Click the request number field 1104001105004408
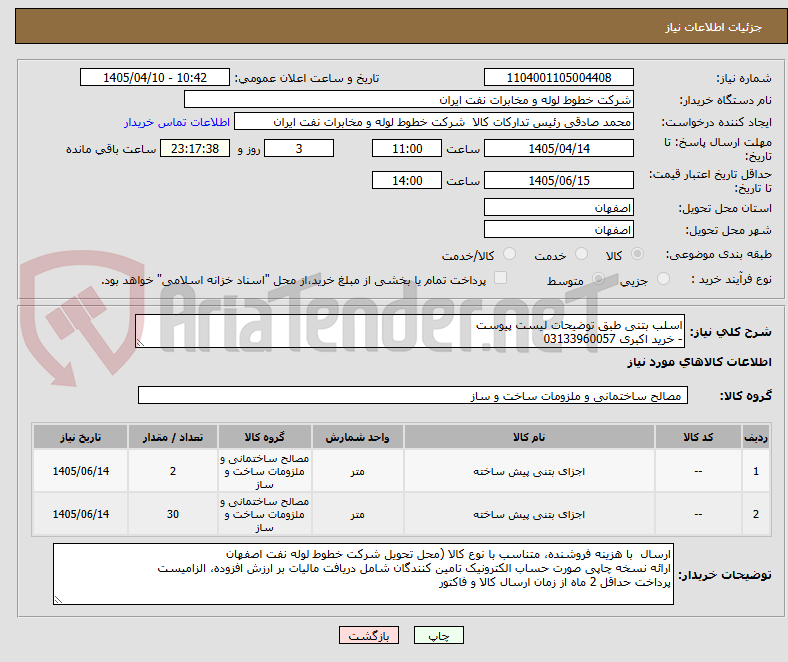This screenshot has width=788, height=662. (559, 77)
